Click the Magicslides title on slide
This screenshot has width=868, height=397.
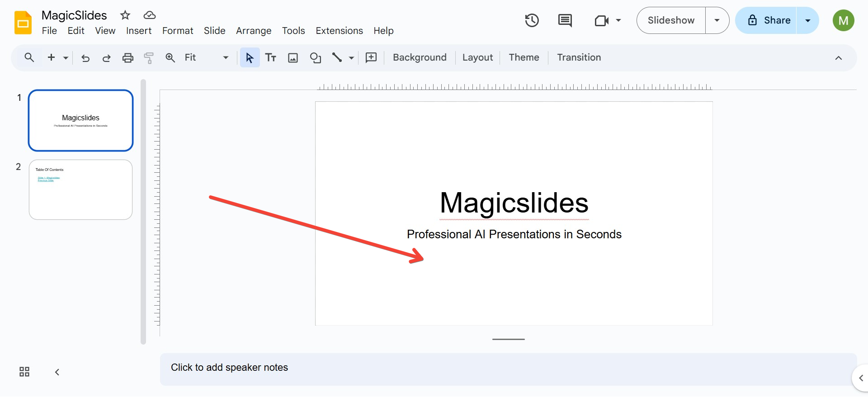[x=514, y=203]
